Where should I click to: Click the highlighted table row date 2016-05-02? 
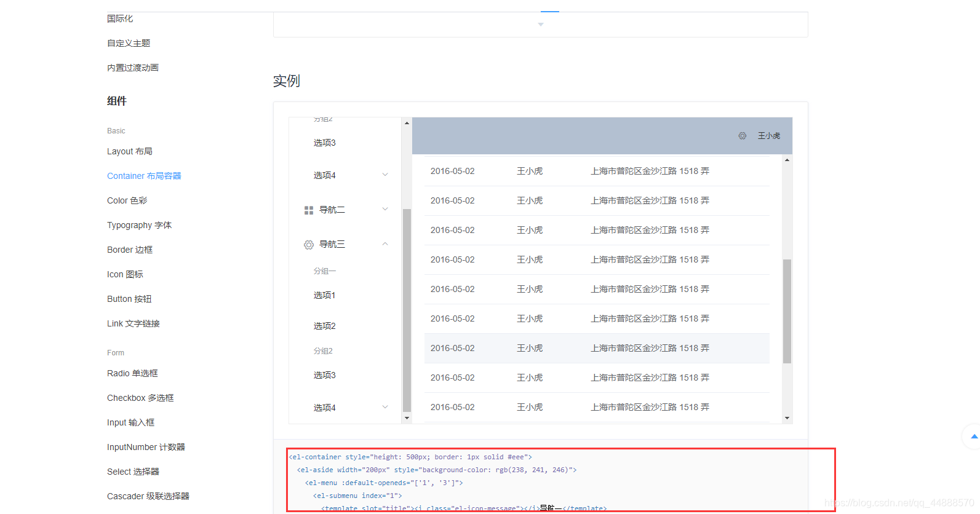453,348
